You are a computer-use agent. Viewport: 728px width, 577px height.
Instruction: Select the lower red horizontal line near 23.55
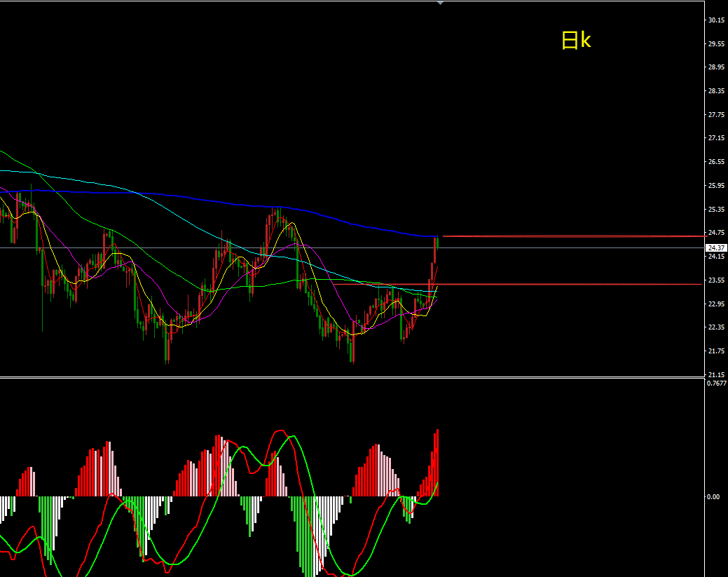point(518,284)
